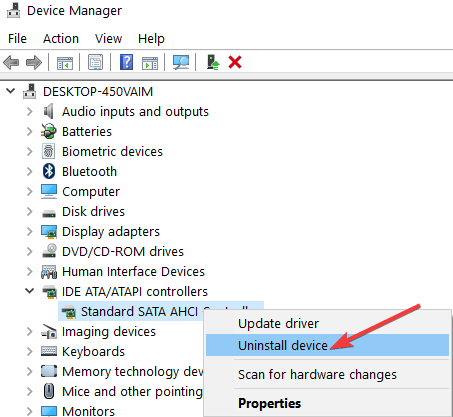Click the Forward arrow toolbar icon
This screenshot has height=417, width=453.
(x=34, y=62)
